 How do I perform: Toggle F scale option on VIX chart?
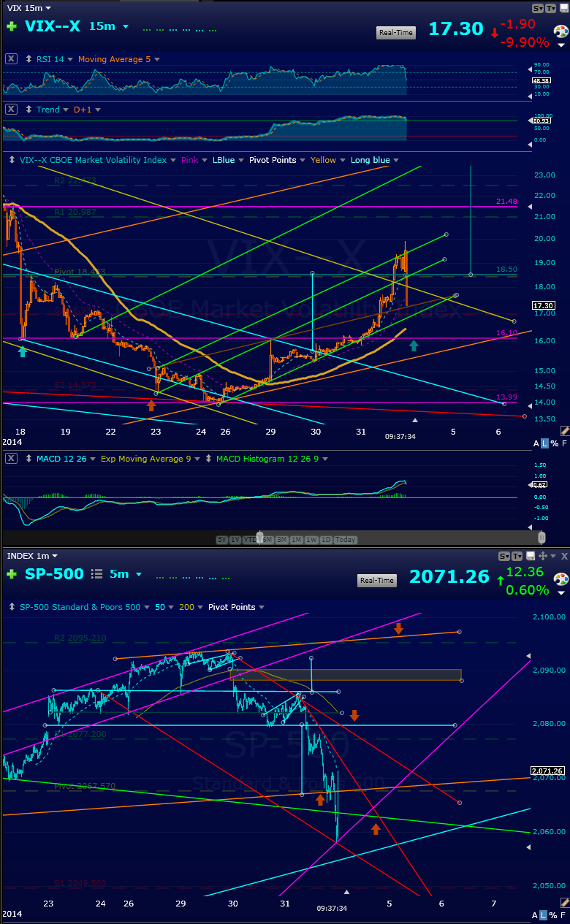pyautogui.click(x=564, y=443)
